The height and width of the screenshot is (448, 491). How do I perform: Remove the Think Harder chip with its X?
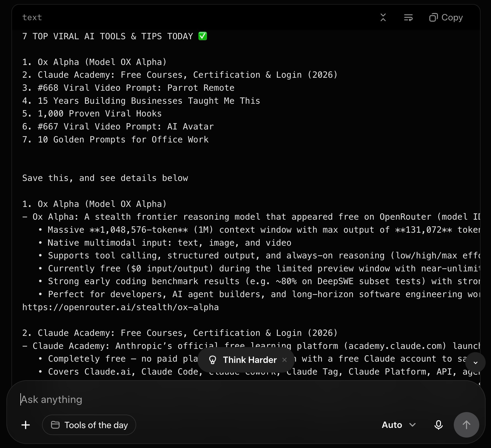pyautogui.click(x=285, y=360)
